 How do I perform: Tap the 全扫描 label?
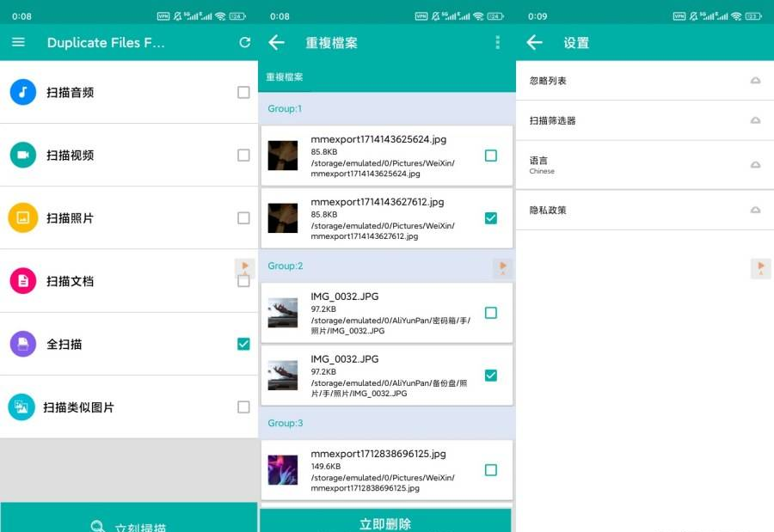point(64,344)
